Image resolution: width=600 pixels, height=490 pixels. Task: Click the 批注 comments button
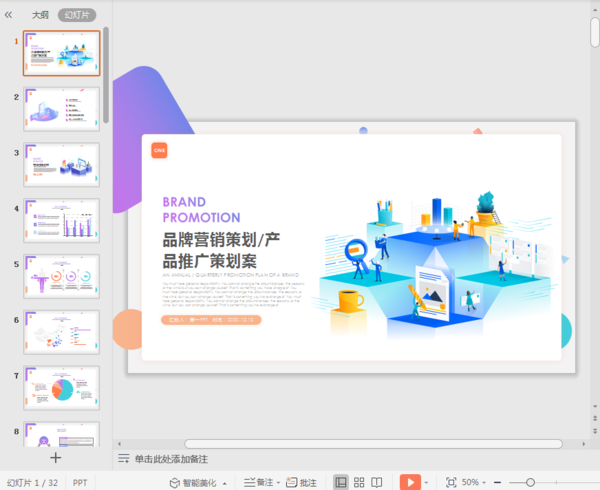(301, 483)
